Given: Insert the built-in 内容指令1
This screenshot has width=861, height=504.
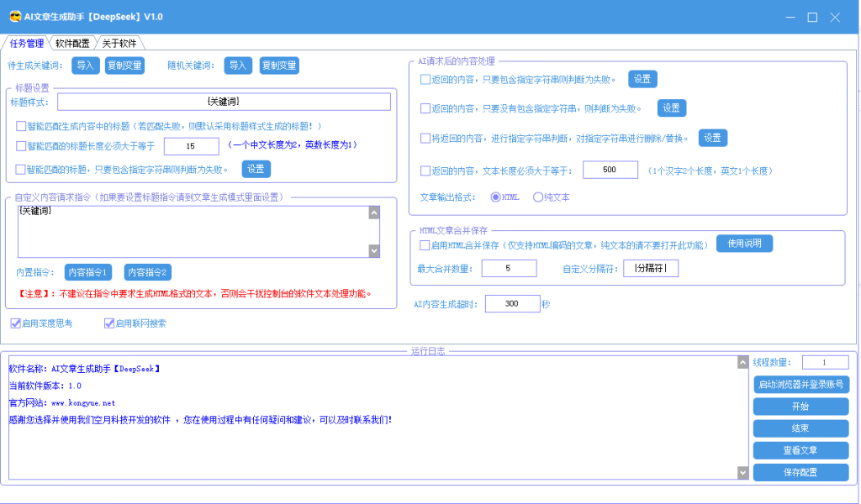Looking at the screenshot, I should pos(87,272).
